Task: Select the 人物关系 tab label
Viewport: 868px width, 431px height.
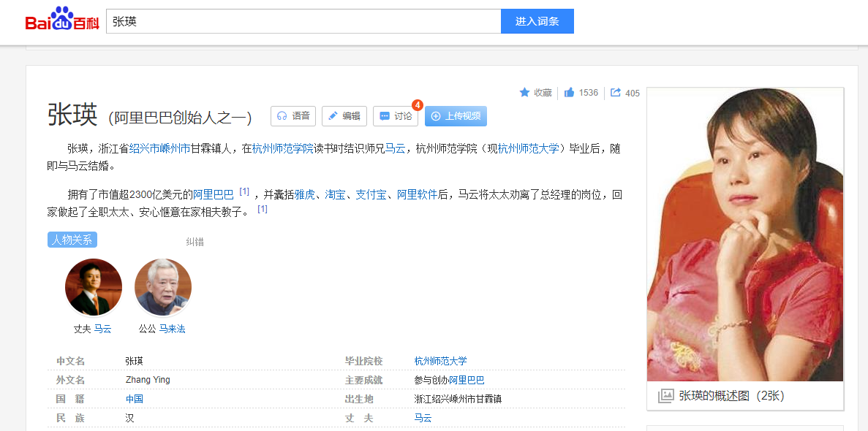Action: [72, 240]
